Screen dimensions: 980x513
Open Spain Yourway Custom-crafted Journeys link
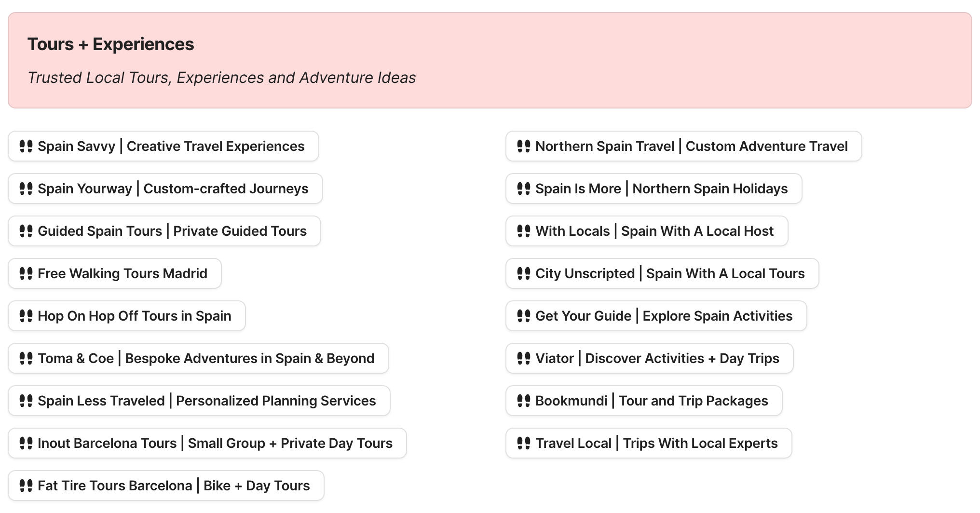tap(173, 189)
